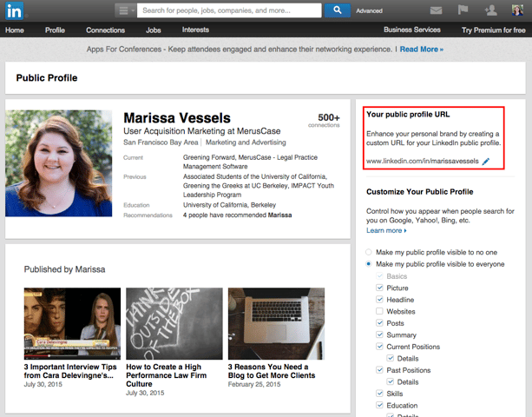Open 3 Reasons You Need a Blog title
This screenshot has width=532, height=417.
pyautogui.click(x=272, y=371)
